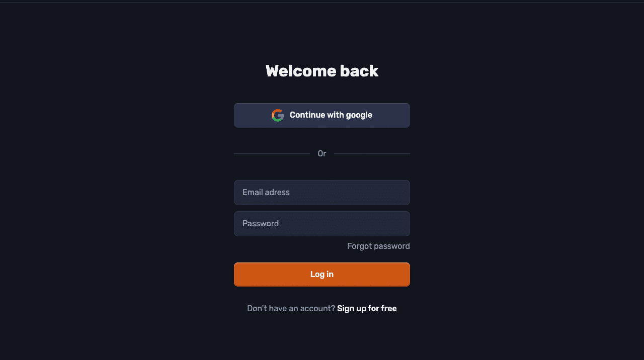Click the divider line left of Or
Viewport: 644px width, 360px height.
pyautogui.click(x=272, y=153)
